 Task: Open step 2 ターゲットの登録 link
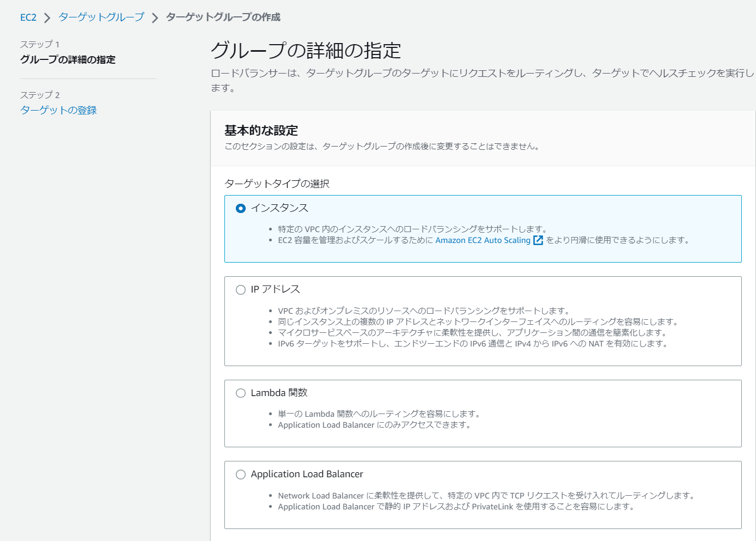coord(58,110)
